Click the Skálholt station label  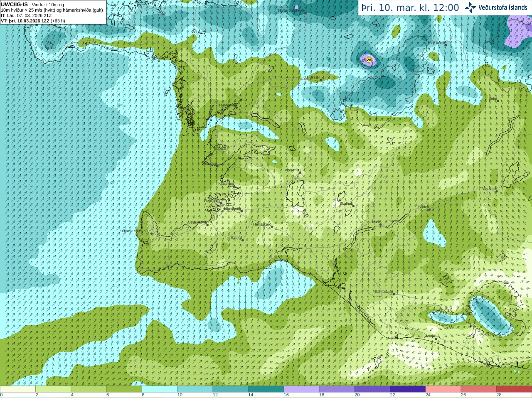coord(346,204)
